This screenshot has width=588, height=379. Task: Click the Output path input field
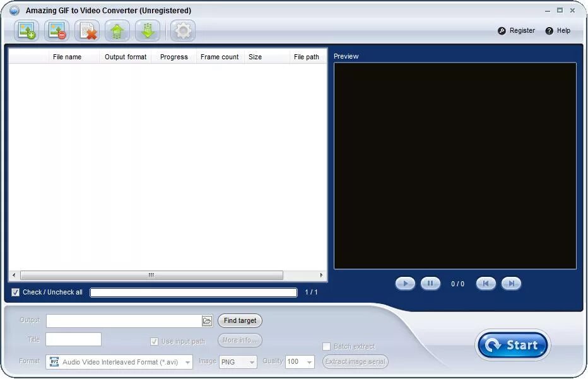(124, 321)
